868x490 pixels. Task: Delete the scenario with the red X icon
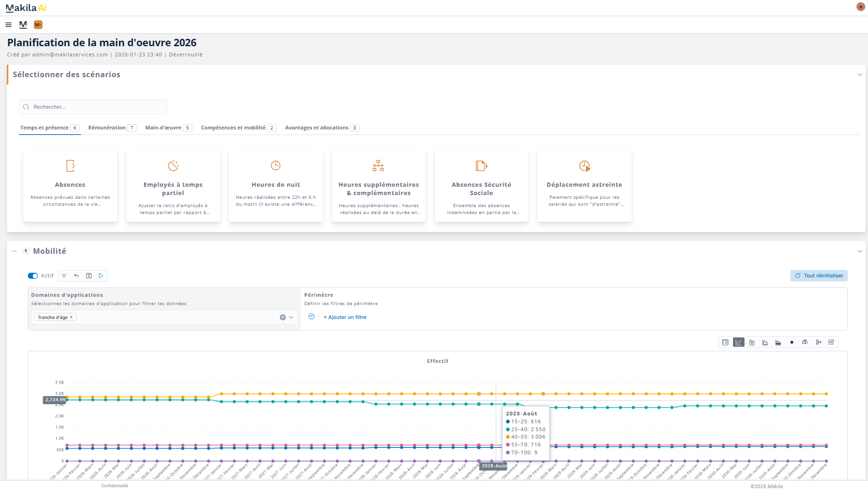[x=64, y=276]
